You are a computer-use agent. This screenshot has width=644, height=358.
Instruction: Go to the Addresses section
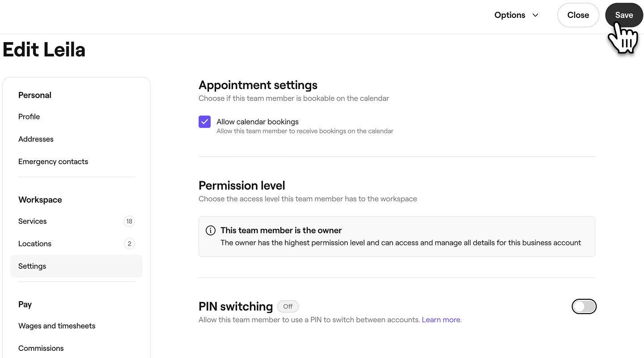tap(36, 139)
